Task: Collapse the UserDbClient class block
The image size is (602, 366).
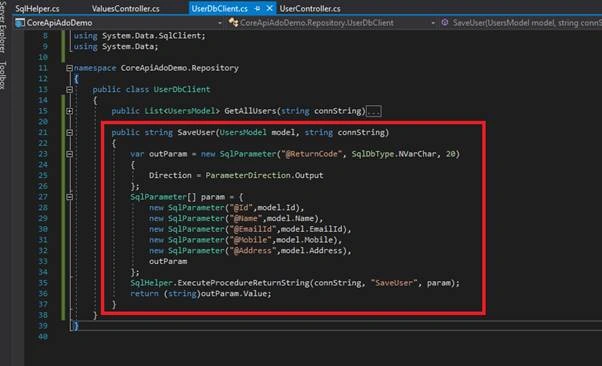Action: click(69, 89)
